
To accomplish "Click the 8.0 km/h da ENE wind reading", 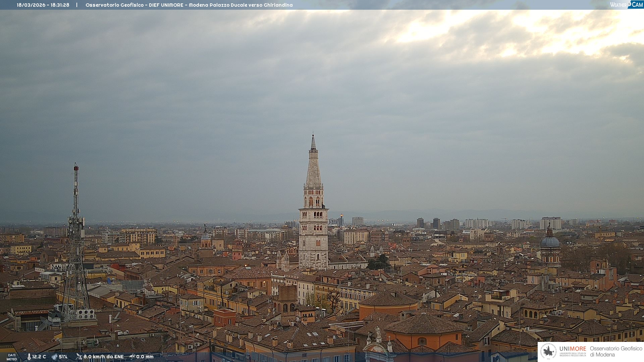I will 104,357.
